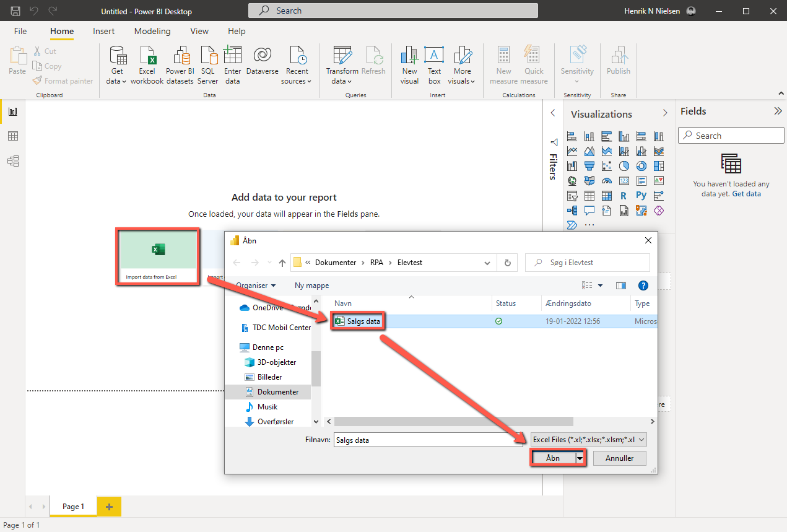The width and height of the screenshot is (787, 532).
Task: Open the File menu
Action: tap(20, 31)
